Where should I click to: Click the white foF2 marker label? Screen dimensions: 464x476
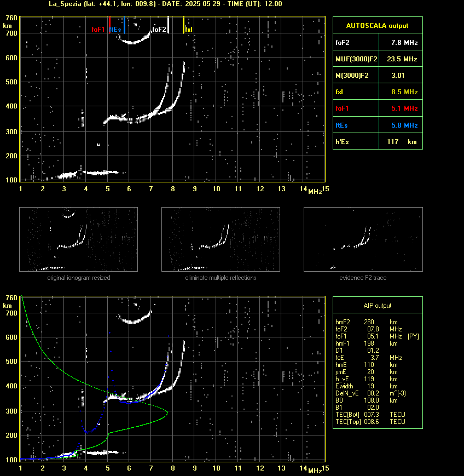[159, 30]
